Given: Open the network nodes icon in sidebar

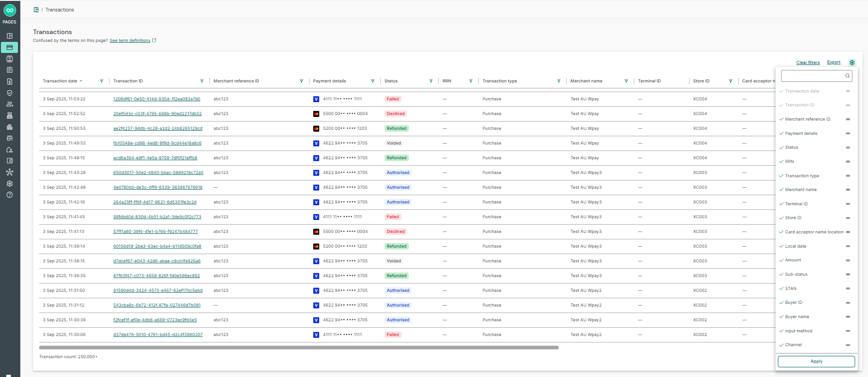Looking at the screenshot, I should click(x=10, y=172).
